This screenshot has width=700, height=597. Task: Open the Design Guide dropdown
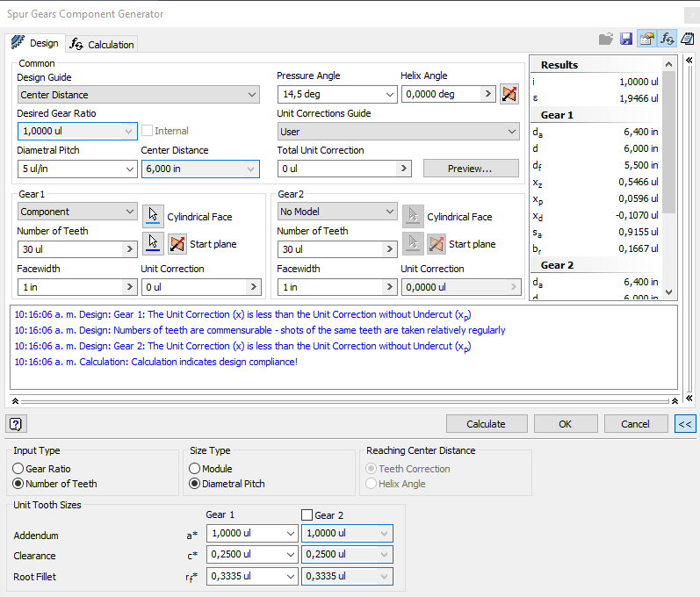pos(139,95)
